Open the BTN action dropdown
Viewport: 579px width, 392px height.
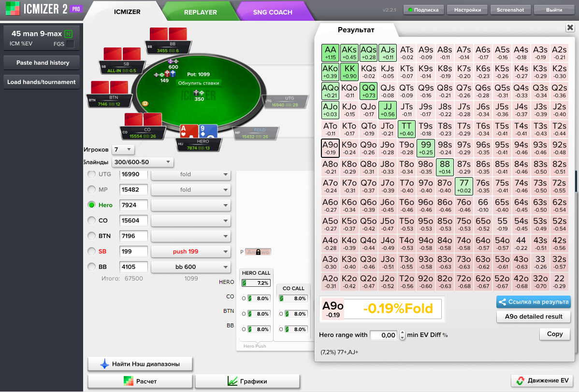(191, 236)
